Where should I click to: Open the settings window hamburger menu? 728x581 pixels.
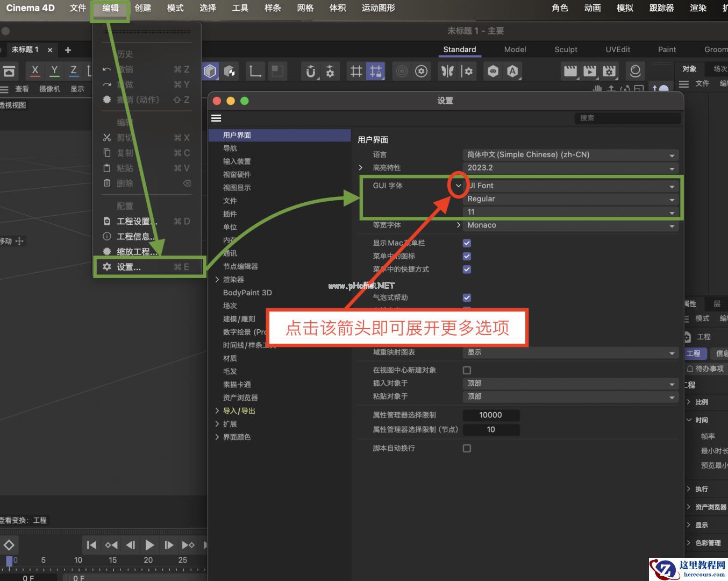(216, 118)
